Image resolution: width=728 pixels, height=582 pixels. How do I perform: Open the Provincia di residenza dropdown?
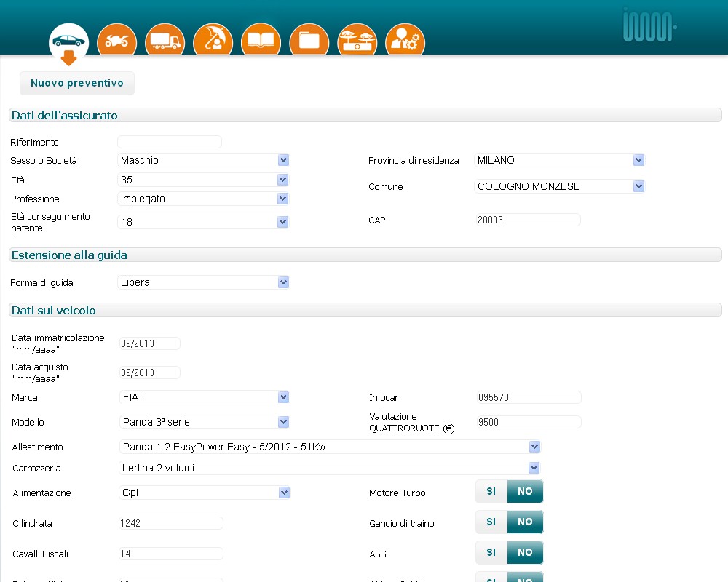click(559, 160)
